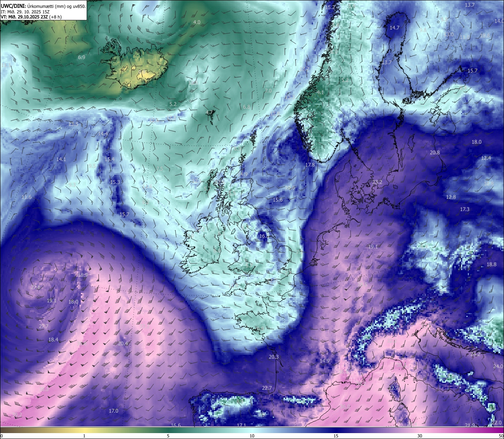Click the 1 tick label on the color bar
The image size is (504, 439).
click(84, 436)
